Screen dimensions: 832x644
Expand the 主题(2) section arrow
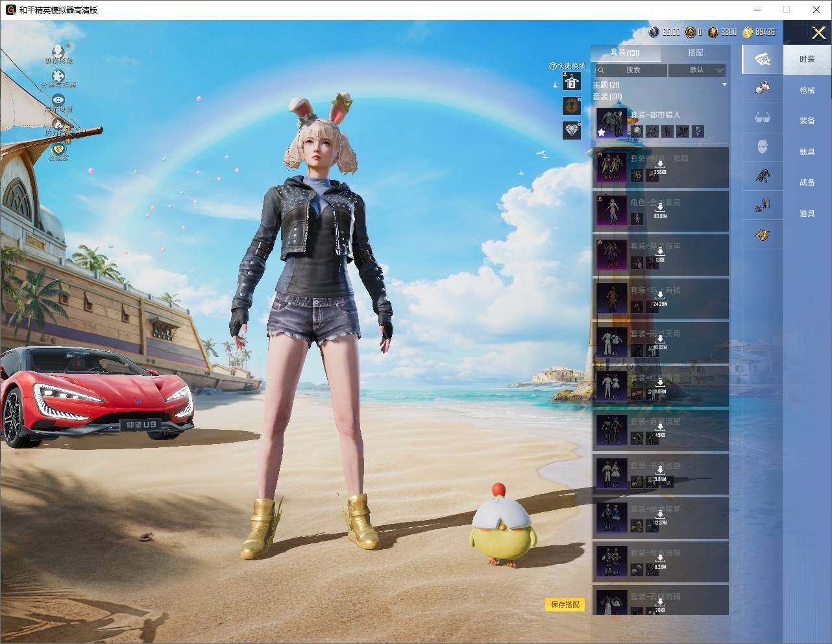coord(724,85)
